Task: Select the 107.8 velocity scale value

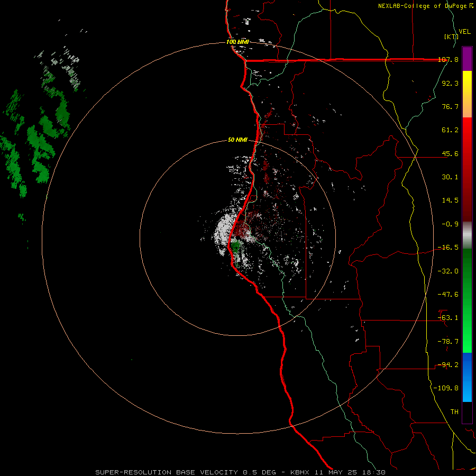Action: pos(448,60)
